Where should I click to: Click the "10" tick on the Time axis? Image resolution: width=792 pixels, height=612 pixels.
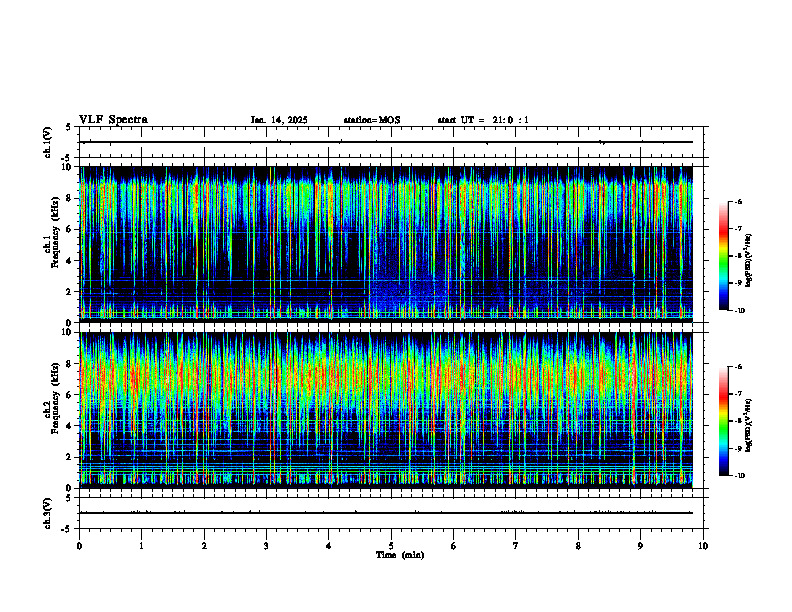coord(703,546)
